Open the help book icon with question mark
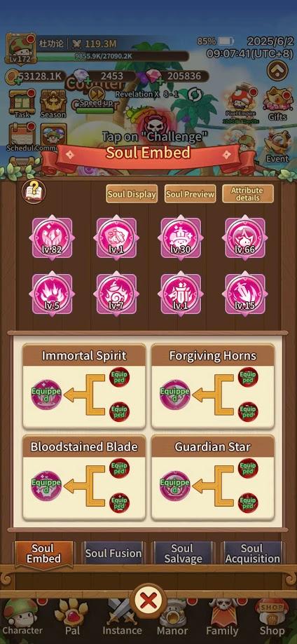Image resolution: width=297 pixels, height=644 pixels. pos(34,191)
